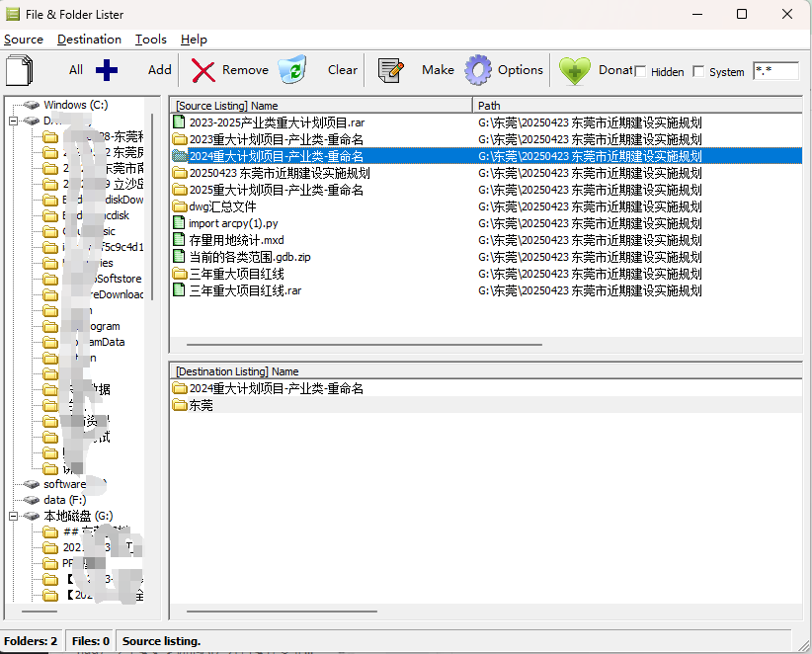Click the red X Remove icon
The width and height of the screenshot is (812, 654).
point(203,70)
